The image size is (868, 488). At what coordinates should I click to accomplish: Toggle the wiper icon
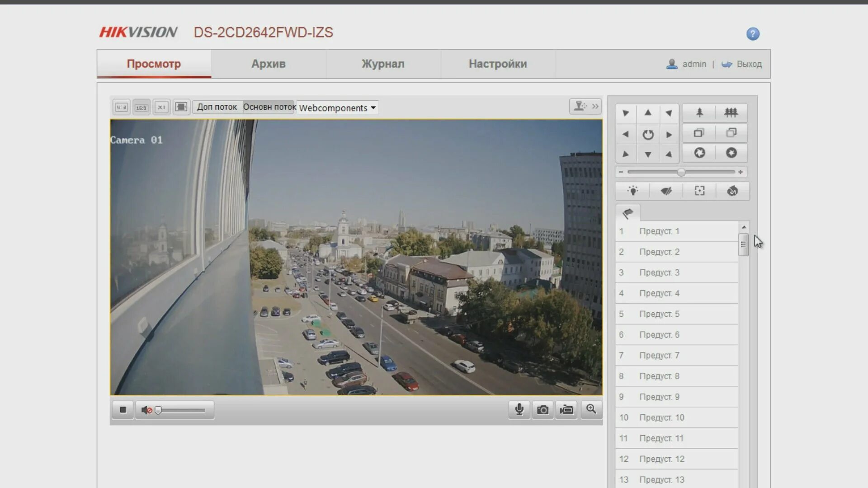tap(666, 191)
